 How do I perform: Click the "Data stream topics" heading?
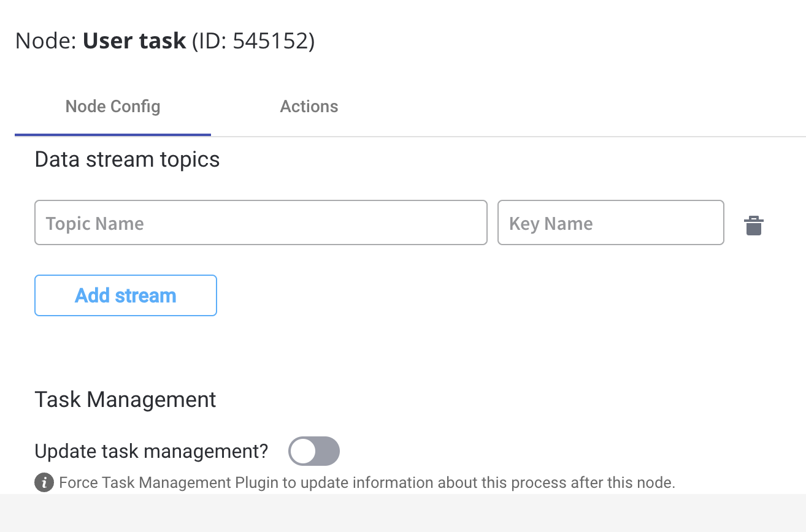127,159
